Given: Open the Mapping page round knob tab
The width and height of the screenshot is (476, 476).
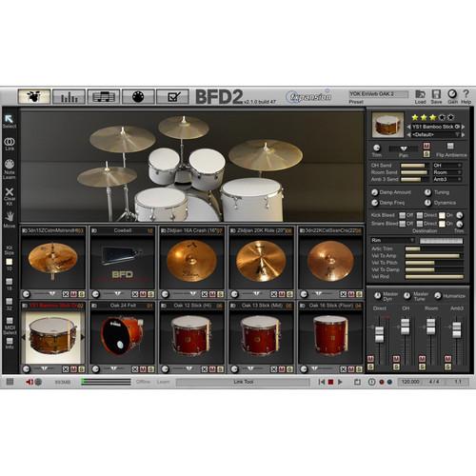Looking at the screenshot, I should click(138, 96).
